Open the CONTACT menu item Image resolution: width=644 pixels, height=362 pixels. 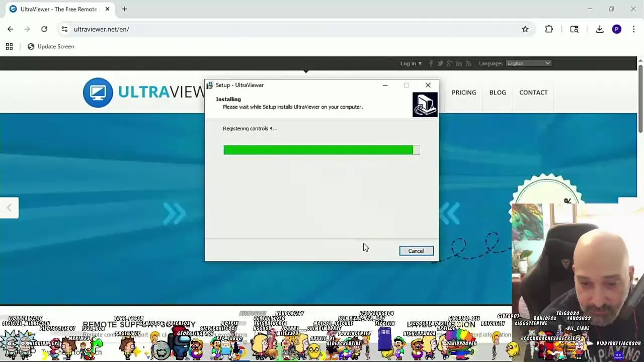(x=533, y=93)
